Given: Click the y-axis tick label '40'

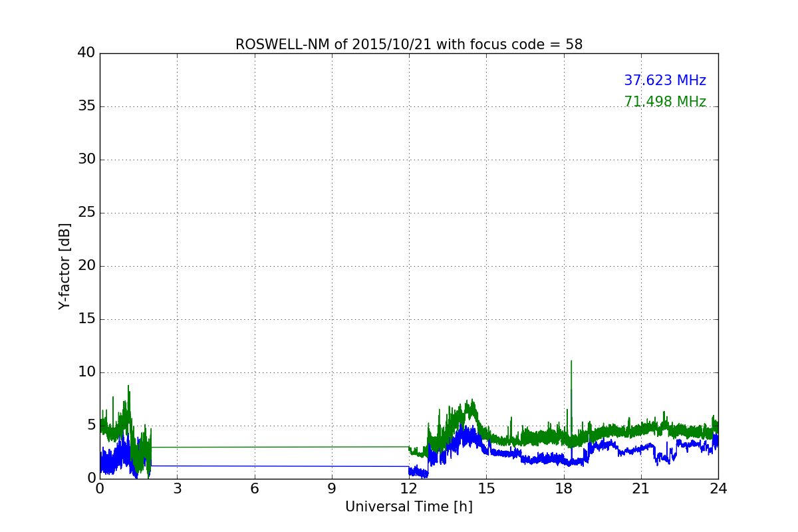Looking at the screenshot, I should (86, 53).
